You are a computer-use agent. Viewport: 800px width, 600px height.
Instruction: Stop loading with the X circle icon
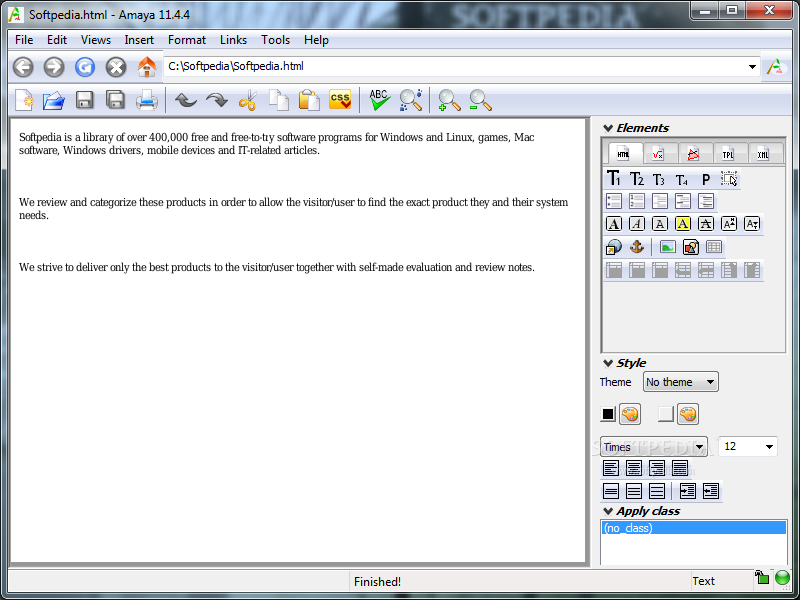[x=116, y=67]
